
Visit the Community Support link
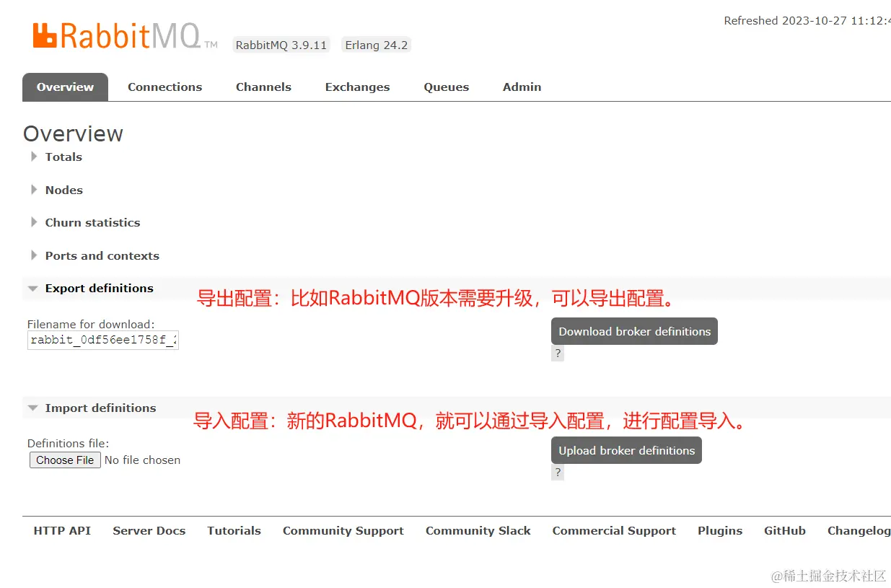click(x=343, y=530)
